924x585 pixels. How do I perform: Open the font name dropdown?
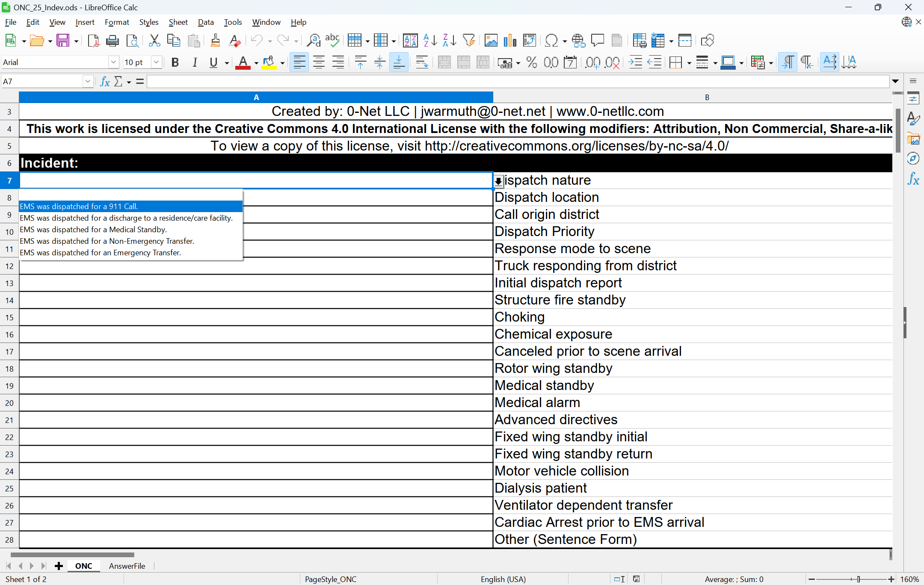click(113, 62)
